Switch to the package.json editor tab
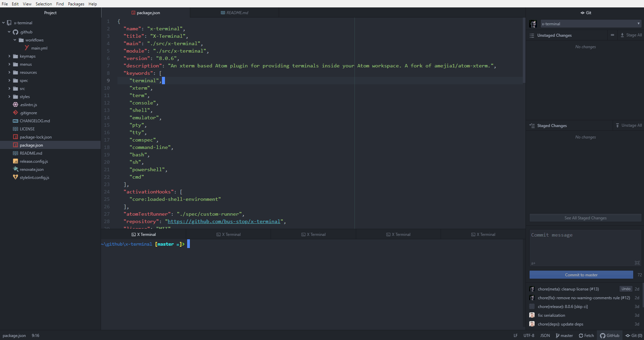The width and height of the screenshot is (644, 340). click(x=145, y=13)
